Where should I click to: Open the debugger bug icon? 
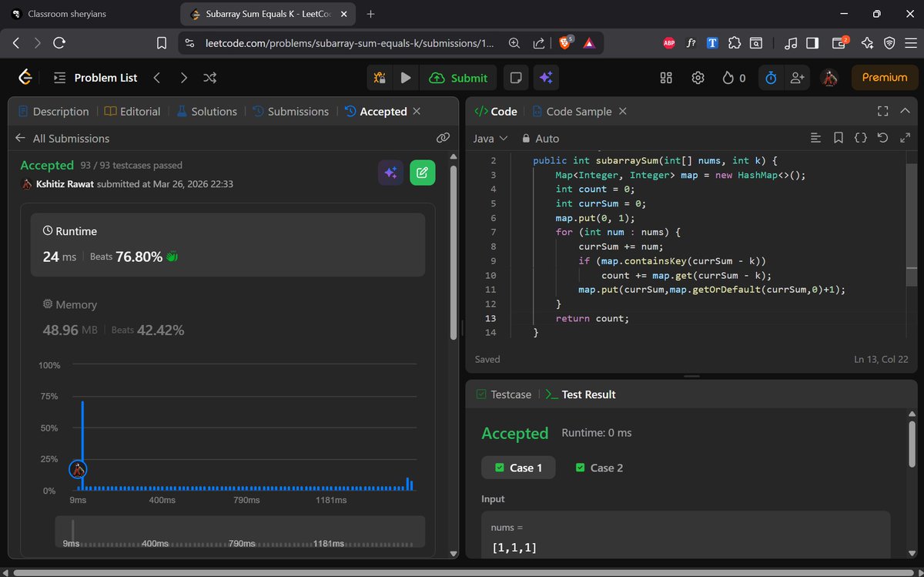380,78
